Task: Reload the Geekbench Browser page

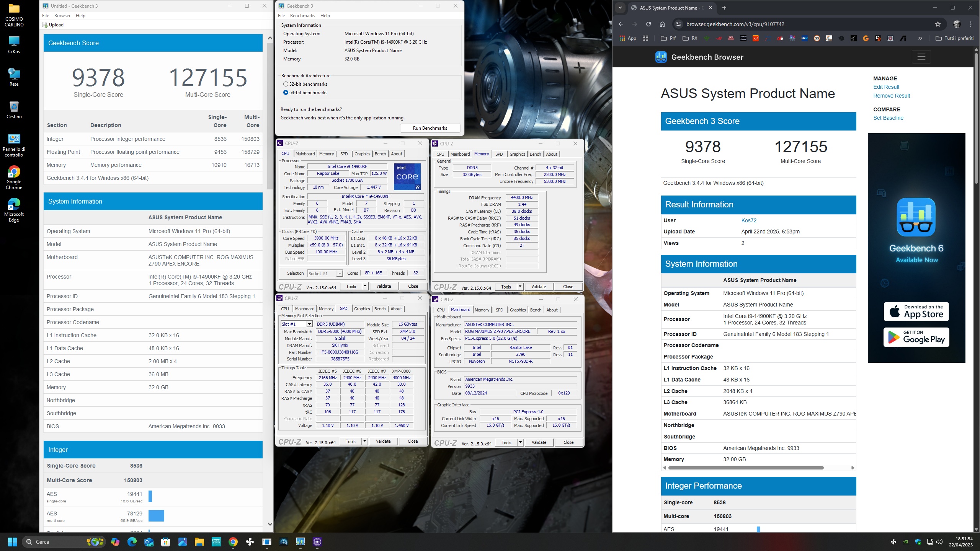Action: point(648,24)
